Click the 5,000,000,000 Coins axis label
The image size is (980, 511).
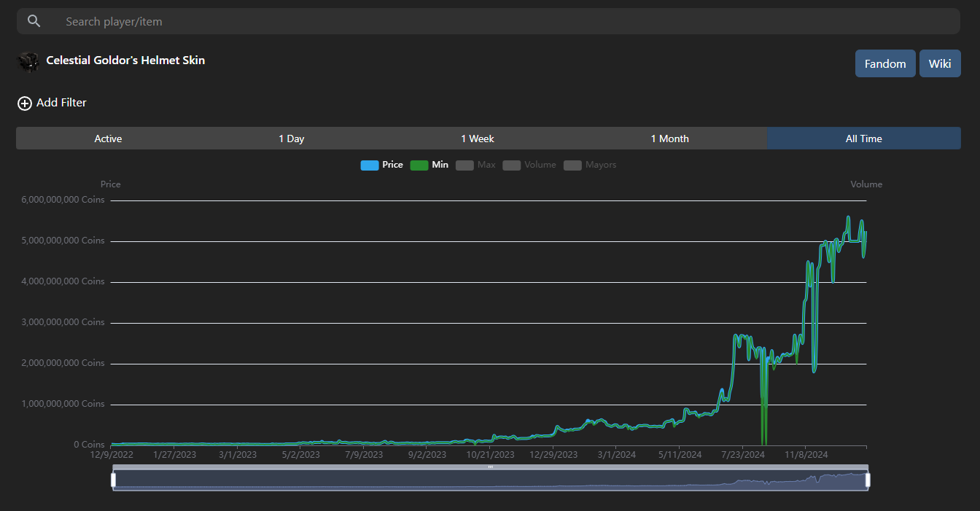click(x=63, y=241)
